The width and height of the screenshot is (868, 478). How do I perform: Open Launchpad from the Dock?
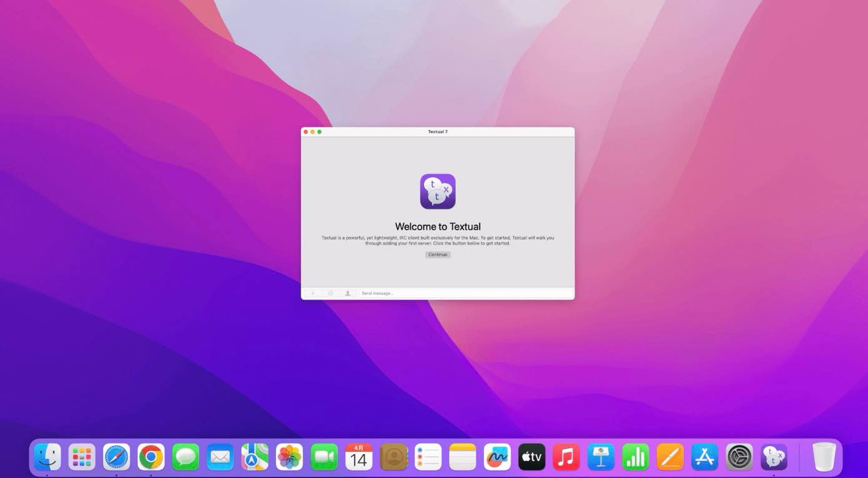coord(82,457)
